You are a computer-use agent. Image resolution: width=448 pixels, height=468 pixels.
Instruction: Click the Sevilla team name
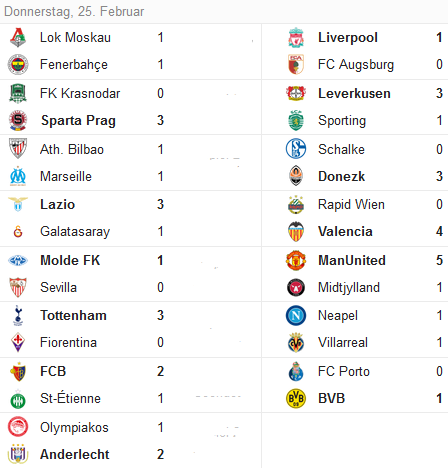(x=58, y=287)
